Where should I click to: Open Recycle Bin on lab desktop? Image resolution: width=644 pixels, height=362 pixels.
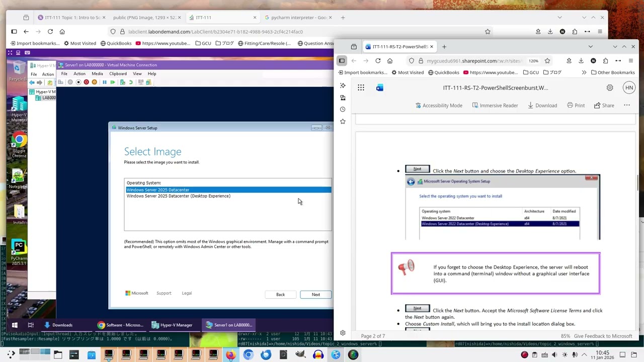(18, 70)
